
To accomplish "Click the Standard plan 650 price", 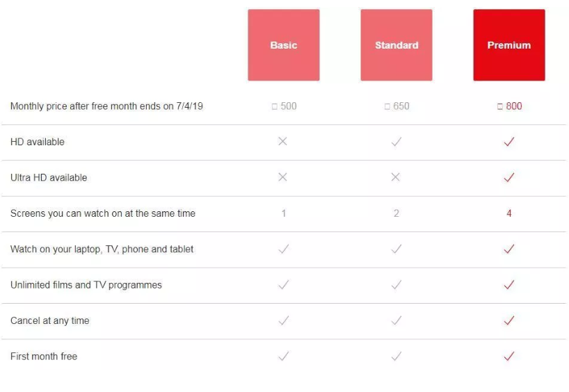I will point(397,106).
